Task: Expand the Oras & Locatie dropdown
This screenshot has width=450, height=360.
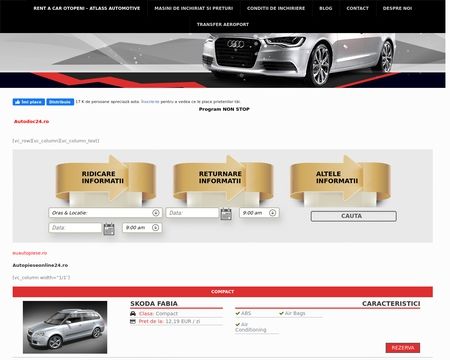Action: coord(105,213)
